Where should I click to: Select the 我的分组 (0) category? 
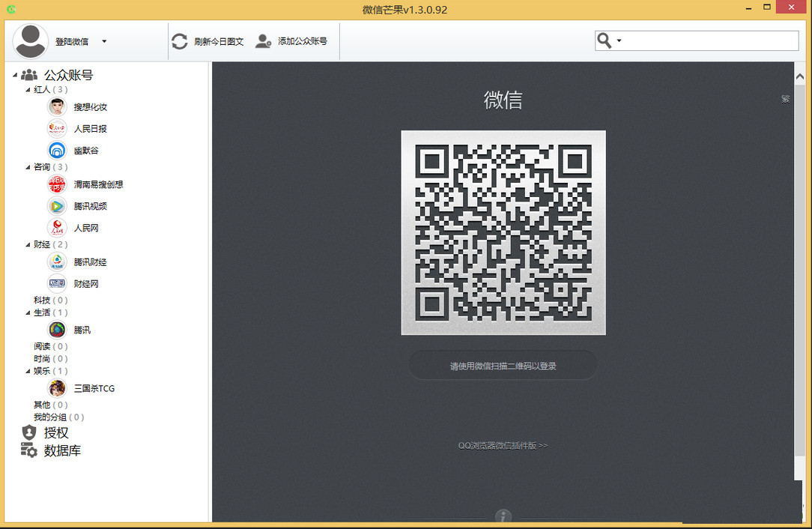[58, 417]
